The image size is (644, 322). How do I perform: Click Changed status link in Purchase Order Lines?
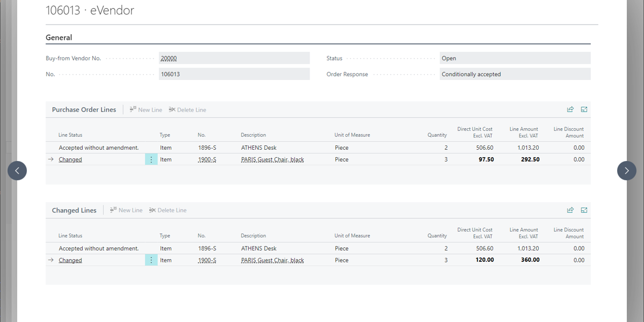[70, 159]
